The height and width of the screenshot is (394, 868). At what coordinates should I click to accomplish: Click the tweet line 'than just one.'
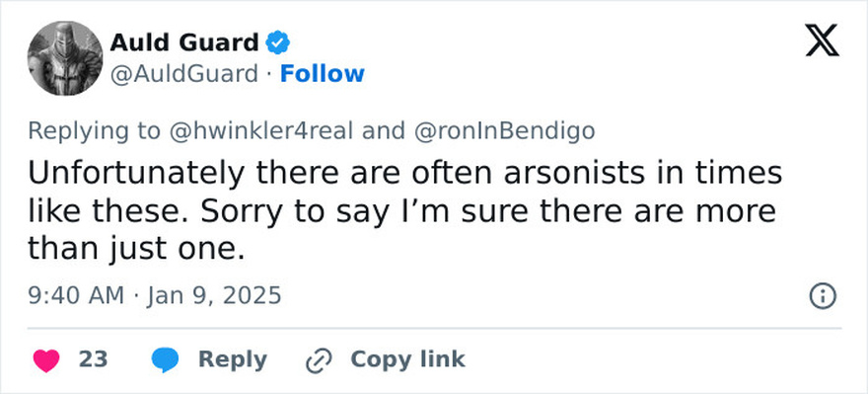(x=136, y=250)
